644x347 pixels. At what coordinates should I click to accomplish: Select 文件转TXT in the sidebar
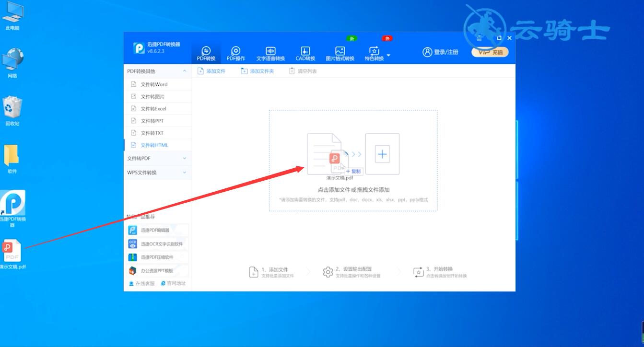point(157,133)
